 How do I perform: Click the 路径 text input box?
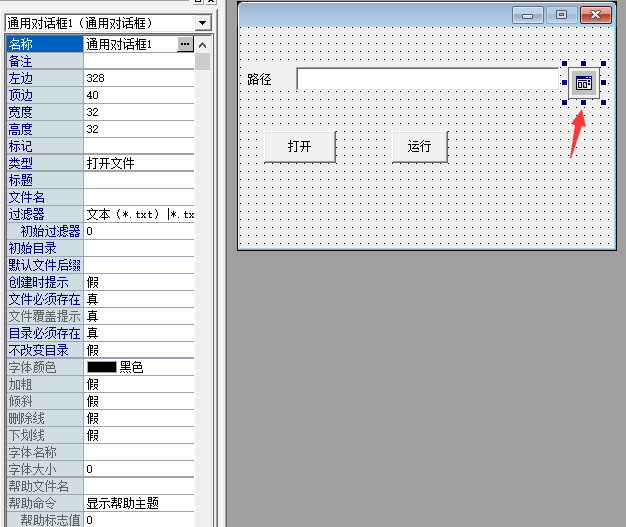[427, 79]
